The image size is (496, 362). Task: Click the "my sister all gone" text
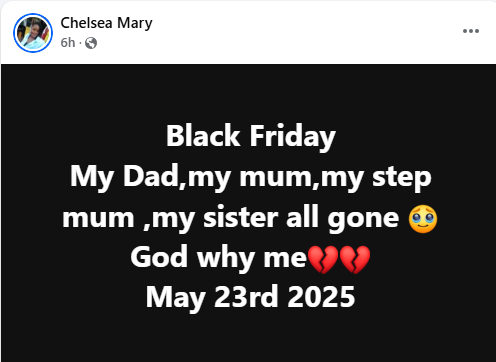pos(275,218)
